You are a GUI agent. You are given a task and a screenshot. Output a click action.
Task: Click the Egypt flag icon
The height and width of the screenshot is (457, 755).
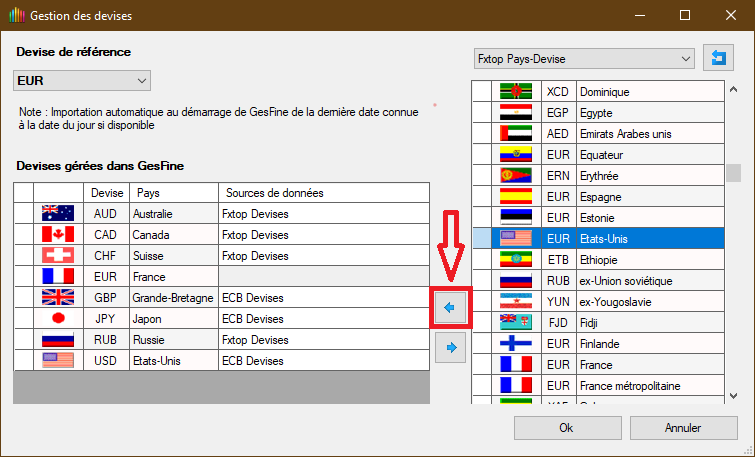coord(515,112)
